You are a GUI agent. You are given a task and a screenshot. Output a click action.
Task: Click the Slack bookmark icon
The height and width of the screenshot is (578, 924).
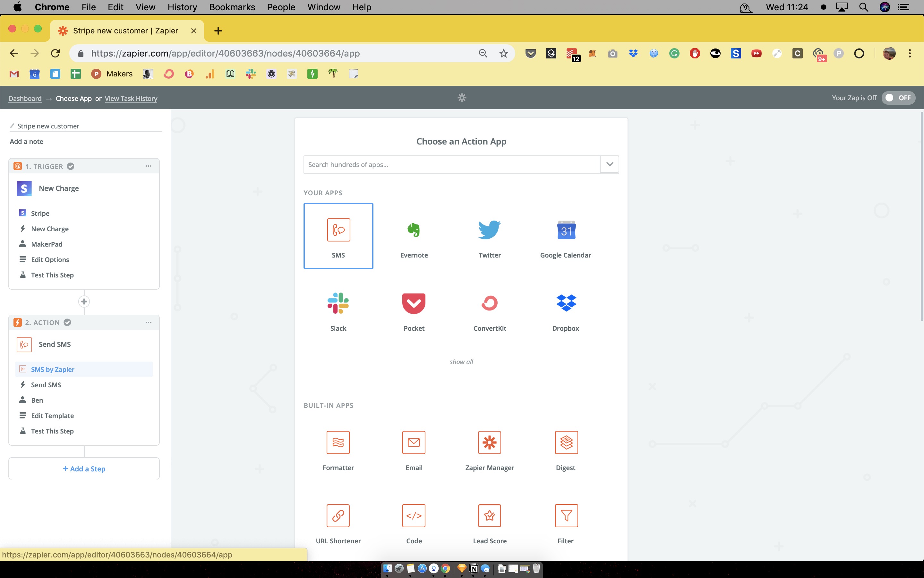[251, 74]
